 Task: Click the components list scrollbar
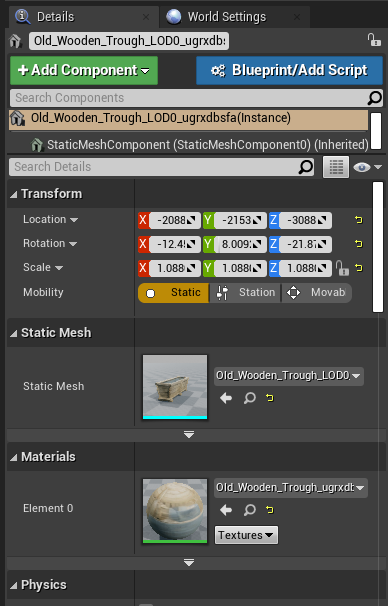376,131
